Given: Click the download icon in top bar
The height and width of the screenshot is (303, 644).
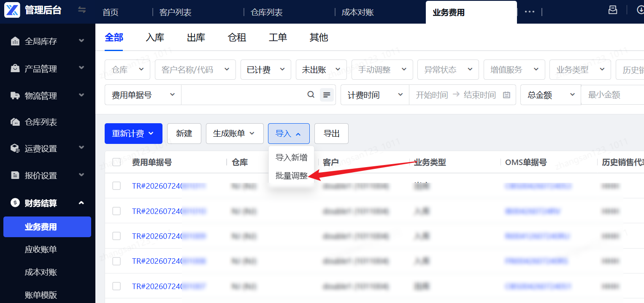Looking at the screenshot, I should [x=640, y=10].
